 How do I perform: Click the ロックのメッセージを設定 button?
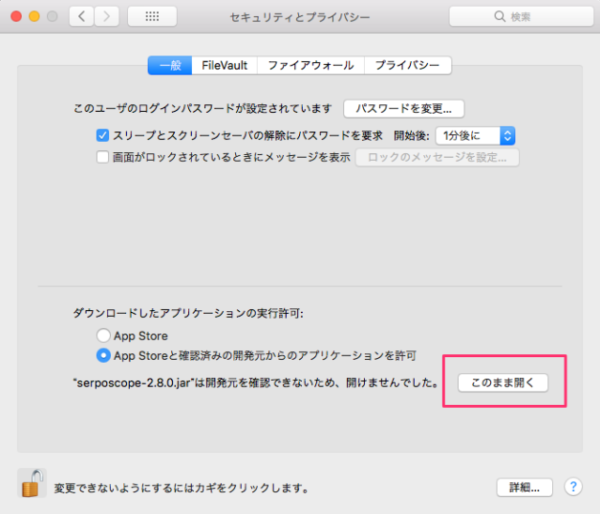pyautogui.click(x=437, y=157)
